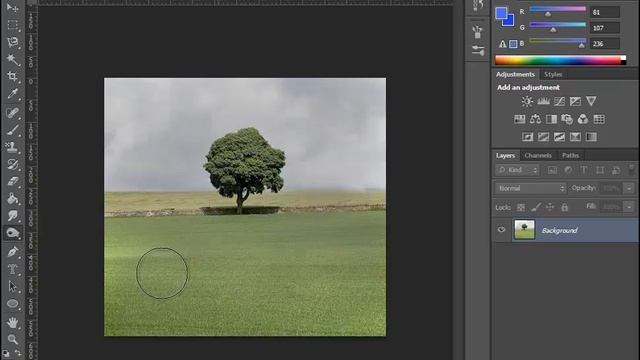Image resolution: width=640 pixels, height=360 pixels.
Task: Add a Color Balance adjustment
Action: (535, 119)
